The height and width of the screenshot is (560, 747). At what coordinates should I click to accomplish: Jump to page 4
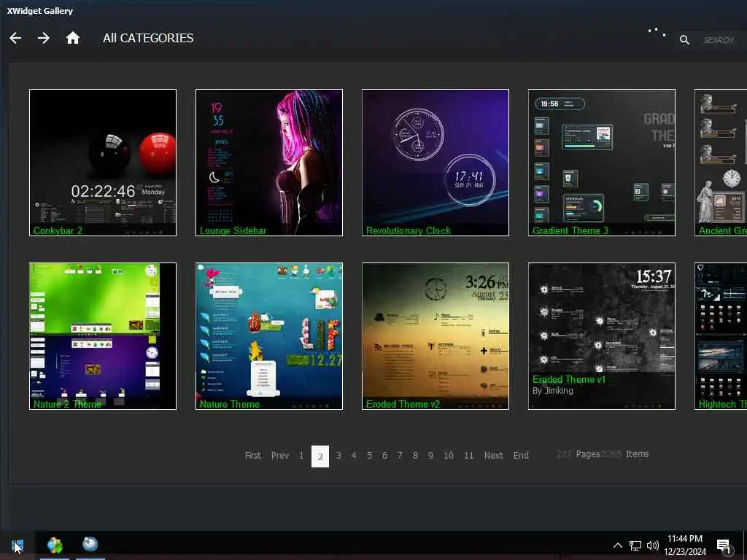coord(354,456)
